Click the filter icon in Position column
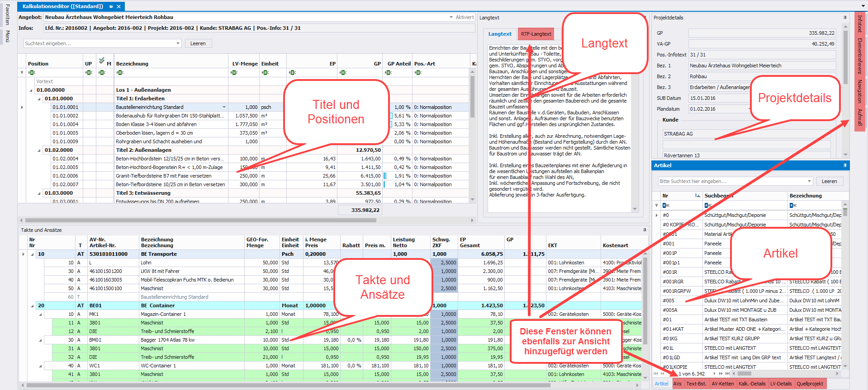The image size is (868, 390). [31, 72]
